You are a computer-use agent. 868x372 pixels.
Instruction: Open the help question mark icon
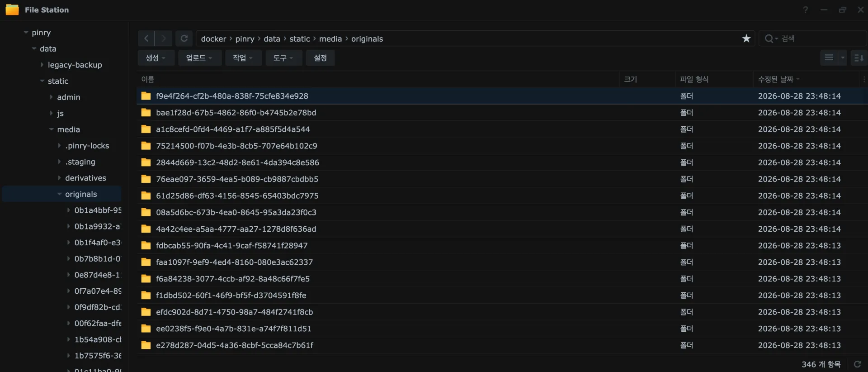tap(806, 10)
